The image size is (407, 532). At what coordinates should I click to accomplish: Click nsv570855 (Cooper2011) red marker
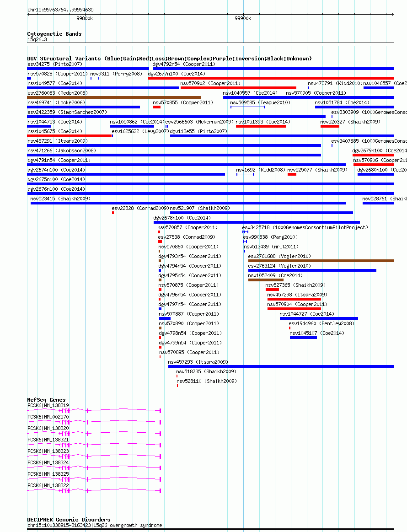tap(157, 107)
